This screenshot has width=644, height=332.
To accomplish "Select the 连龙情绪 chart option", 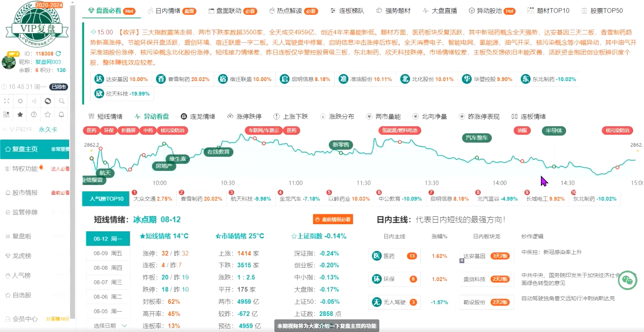I will [x=198, y=116].
